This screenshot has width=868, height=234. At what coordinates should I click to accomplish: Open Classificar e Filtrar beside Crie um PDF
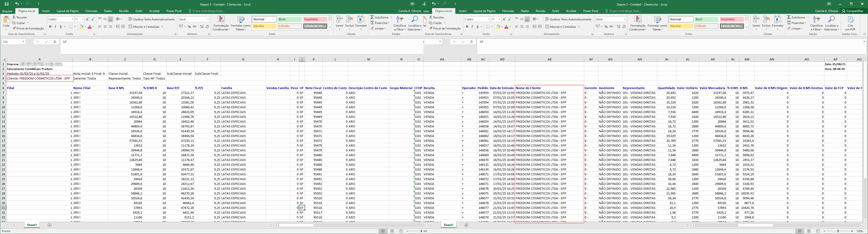[x=817, y=24]
